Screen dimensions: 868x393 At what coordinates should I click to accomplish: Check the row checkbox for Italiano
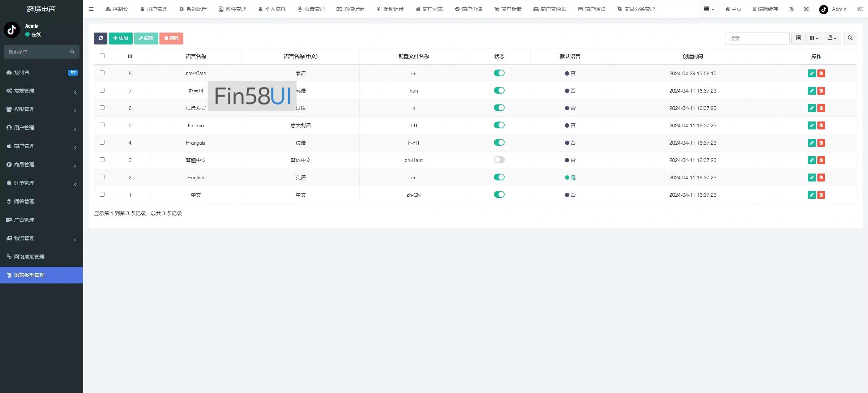tap(102, 125)
